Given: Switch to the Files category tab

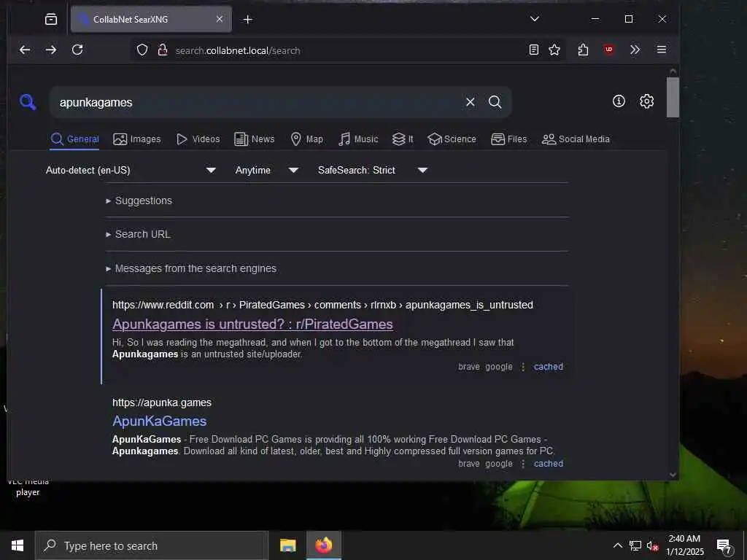Looking at the screenshot, I should point(508,139).
